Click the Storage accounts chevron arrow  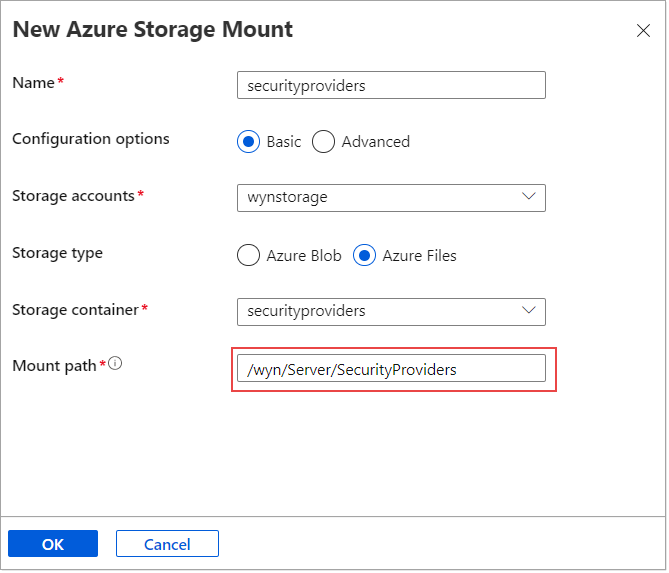coord(529,197)
